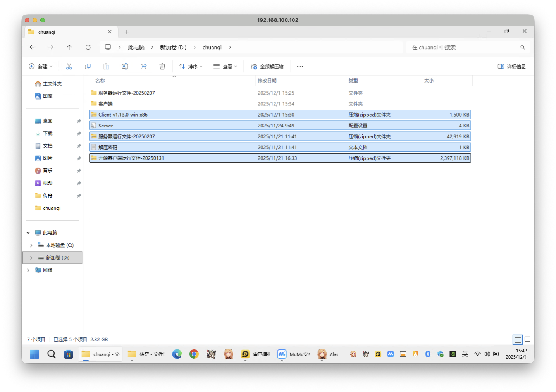556x392 pixels.
Task: Switch to large icons view in status bar
Action: click(x=527, y=339)
